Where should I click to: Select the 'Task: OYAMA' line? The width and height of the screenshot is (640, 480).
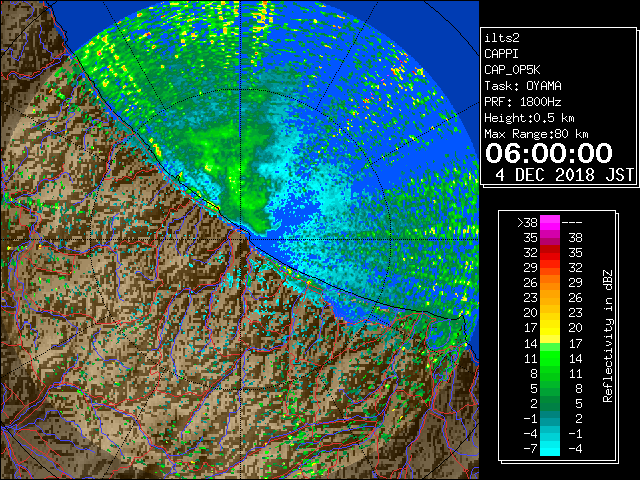pos(523,86)
